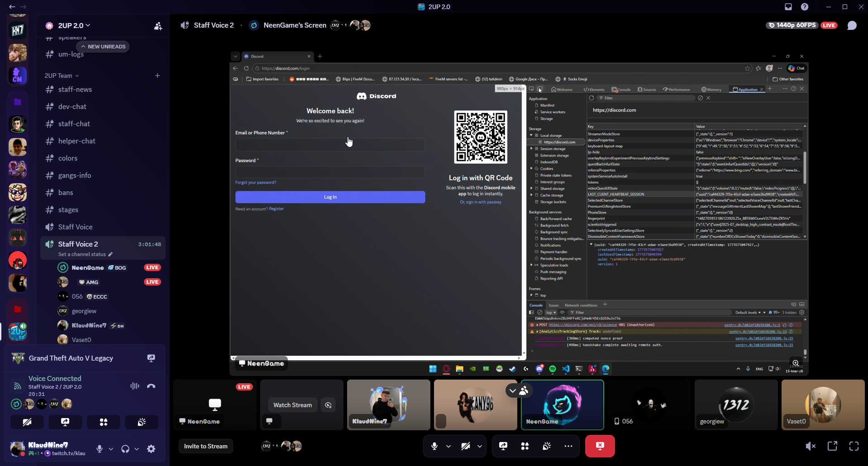Open more options in the call bar
Screen dimensions: 868x466
tap(568, 446)
